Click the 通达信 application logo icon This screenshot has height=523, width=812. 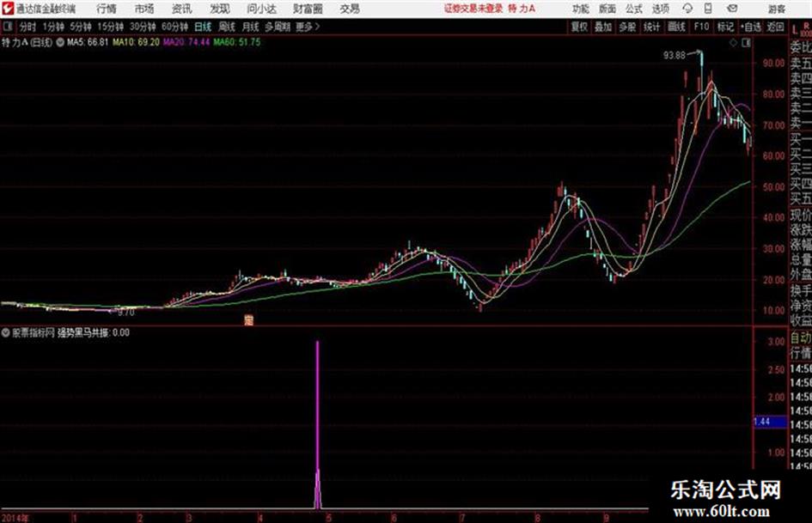point(7,9)
